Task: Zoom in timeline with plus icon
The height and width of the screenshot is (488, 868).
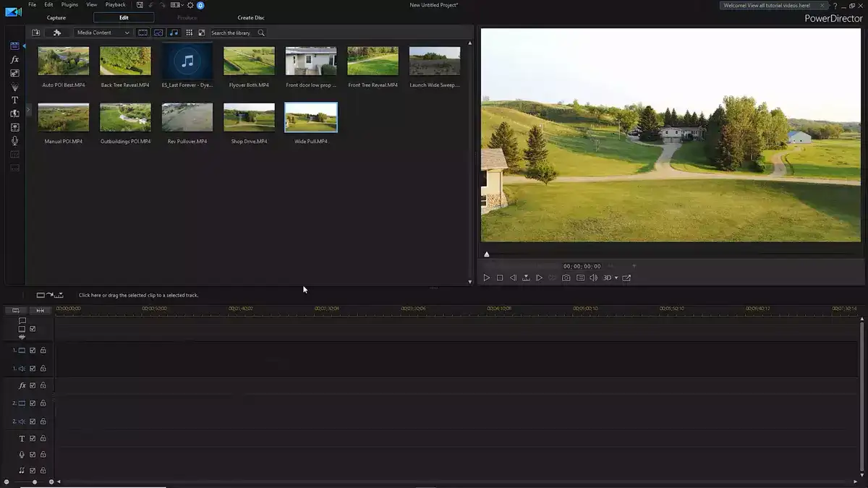Action: click(51, 481)
